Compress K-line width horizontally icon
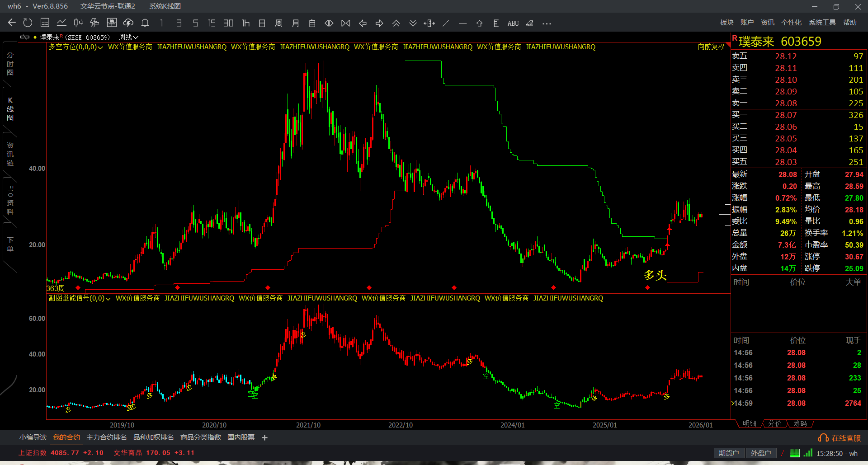The image size is (868, 465). pos(346,23)
